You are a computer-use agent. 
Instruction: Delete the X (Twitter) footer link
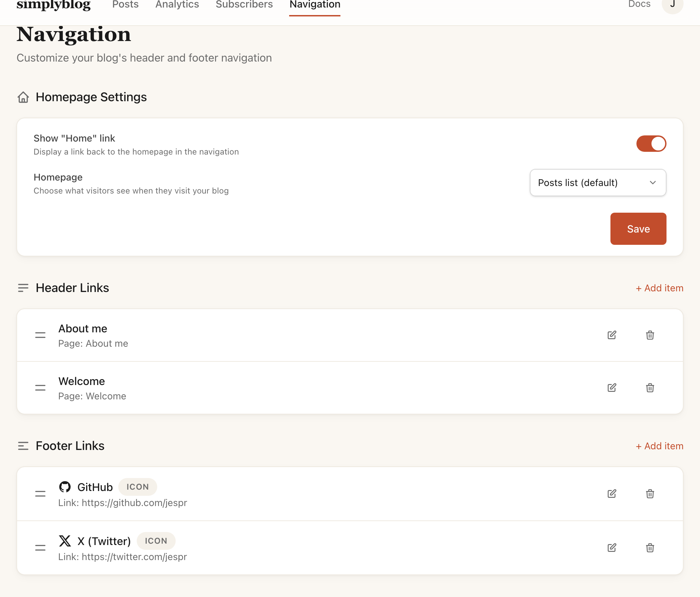click(650, 548)
